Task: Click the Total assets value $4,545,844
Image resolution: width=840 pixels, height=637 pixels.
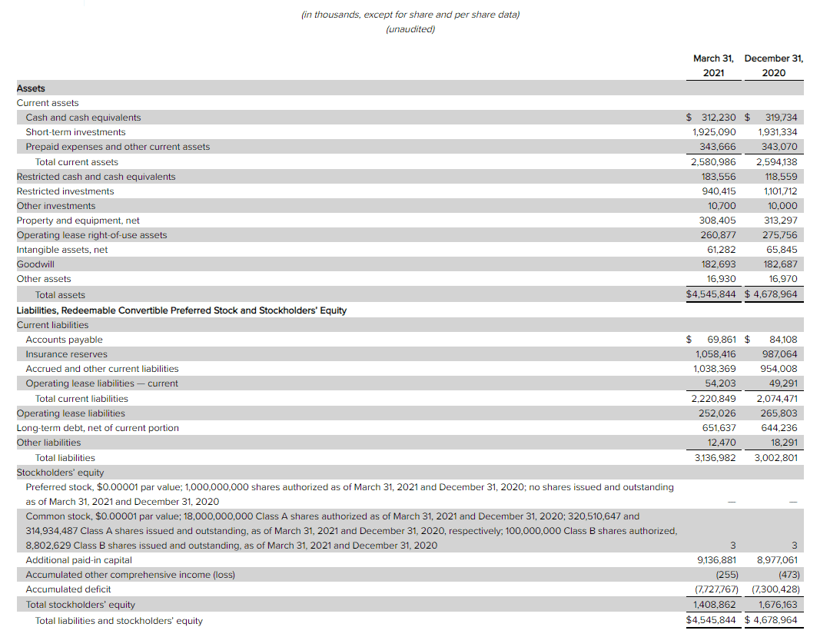Action: tap(711, 294)
